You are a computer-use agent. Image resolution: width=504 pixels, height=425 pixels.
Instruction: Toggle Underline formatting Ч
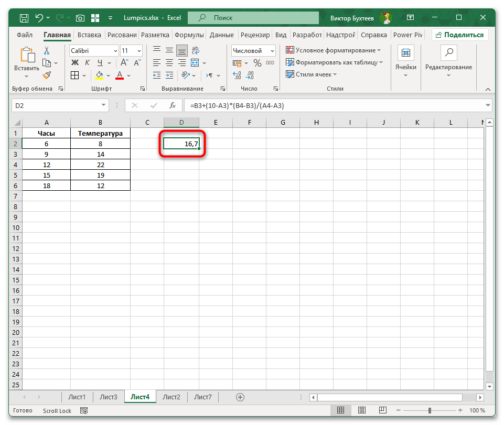coord(100,63)
